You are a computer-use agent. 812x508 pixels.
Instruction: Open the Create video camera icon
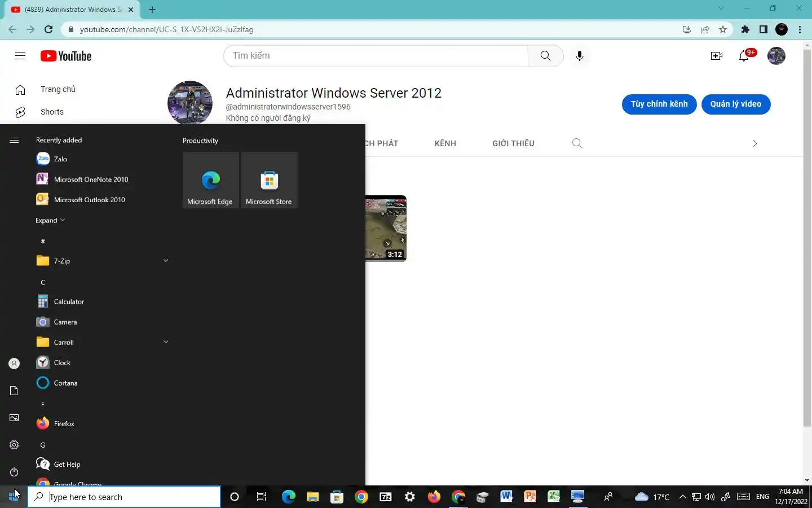716,55
